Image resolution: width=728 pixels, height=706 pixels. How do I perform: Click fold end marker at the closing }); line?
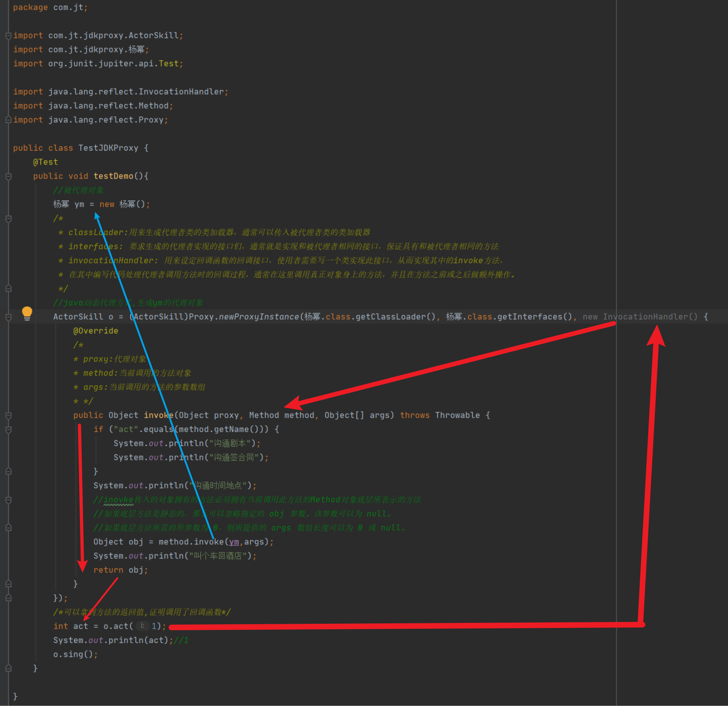8,598
